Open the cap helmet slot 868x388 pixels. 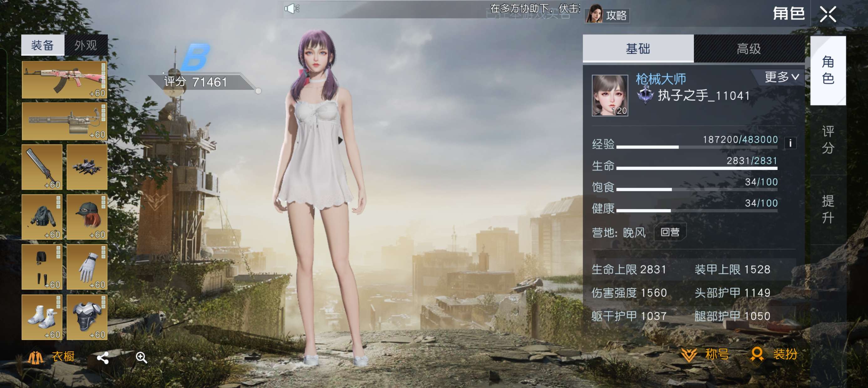pyautogui.click(x=87, y=217)
